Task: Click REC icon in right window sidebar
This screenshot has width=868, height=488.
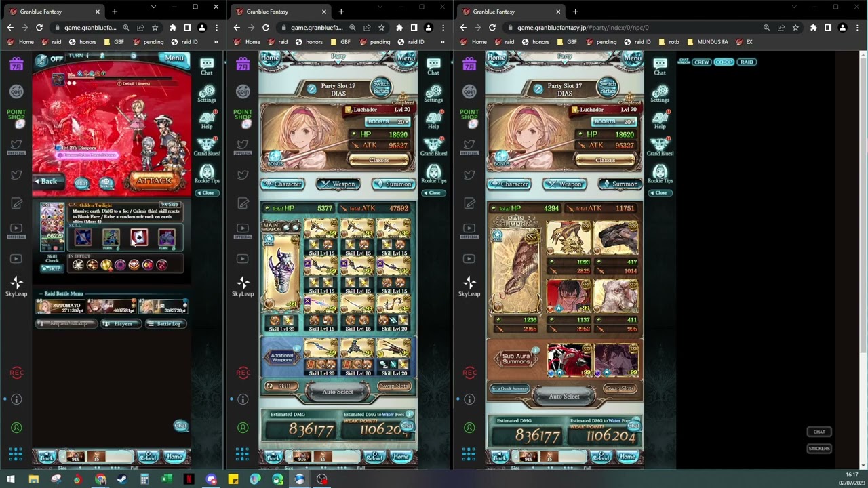Action: point(469,373)
